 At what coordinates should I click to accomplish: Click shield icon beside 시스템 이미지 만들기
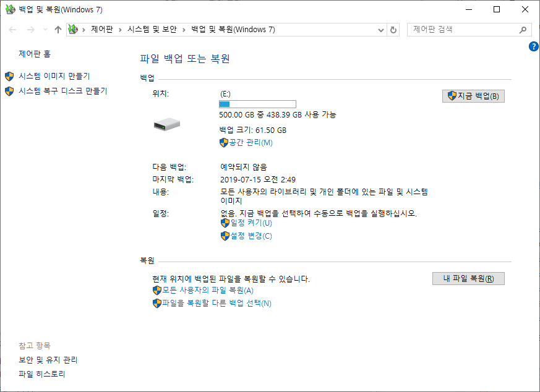[9, 76]
